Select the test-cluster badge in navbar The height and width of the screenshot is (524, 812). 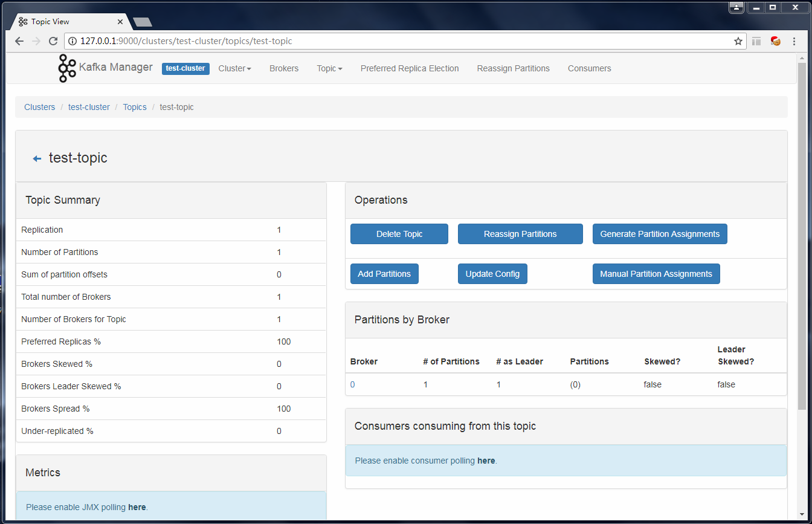pos(185,68)
